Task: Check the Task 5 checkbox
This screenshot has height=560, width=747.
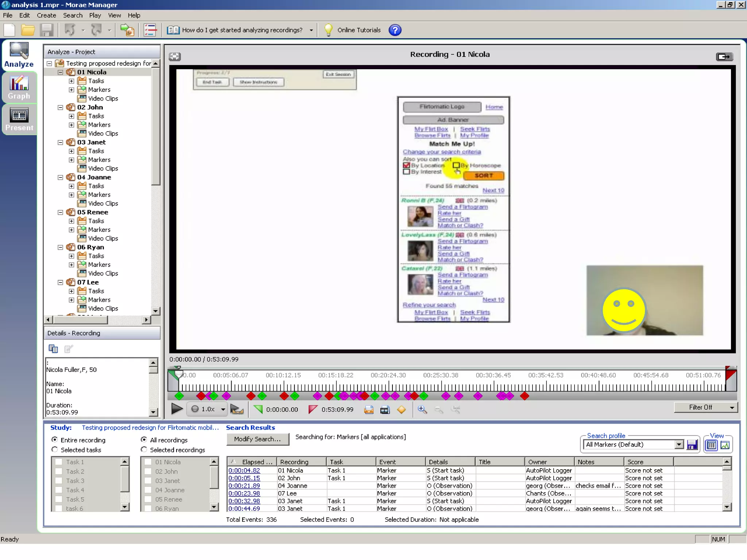Action: 58,499
